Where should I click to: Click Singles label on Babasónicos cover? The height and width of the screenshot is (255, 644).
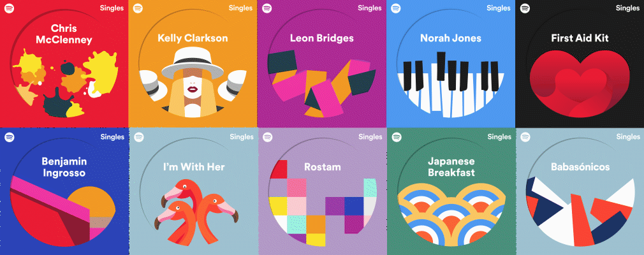(628, 136)
